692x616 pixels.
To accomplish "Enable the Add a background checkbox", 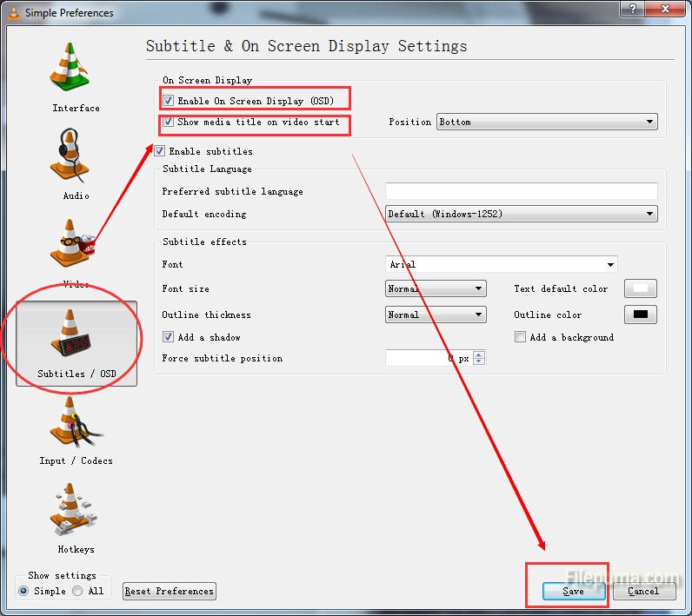I will coord(520,337).
